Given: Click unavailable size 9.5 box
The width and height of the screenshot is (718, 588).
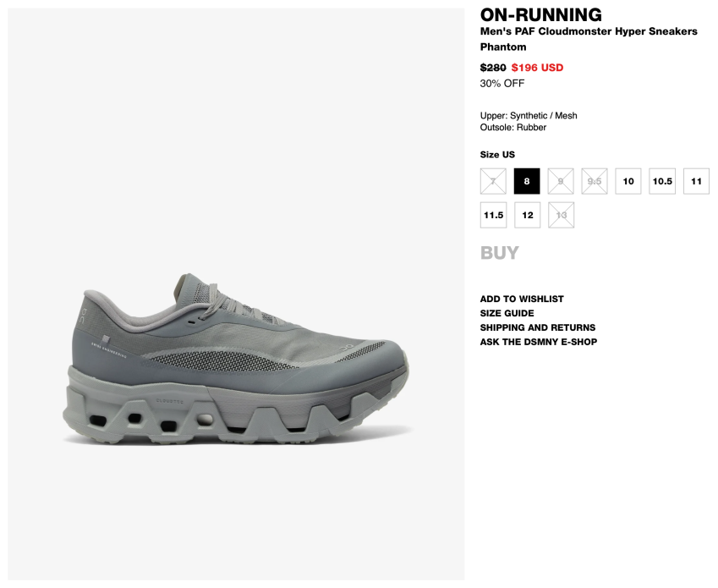Looking at the screenshot, I should click(595, 181).
